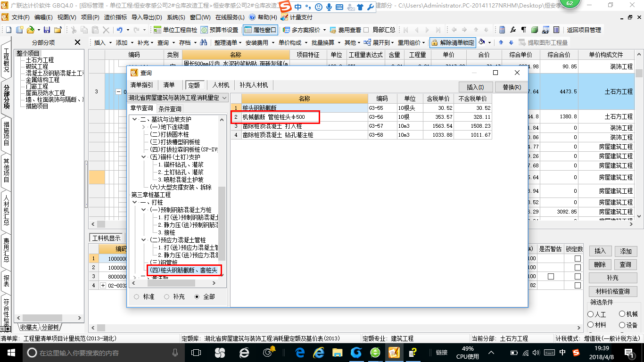Select the 机械 filter radio button

coord(622,314)
